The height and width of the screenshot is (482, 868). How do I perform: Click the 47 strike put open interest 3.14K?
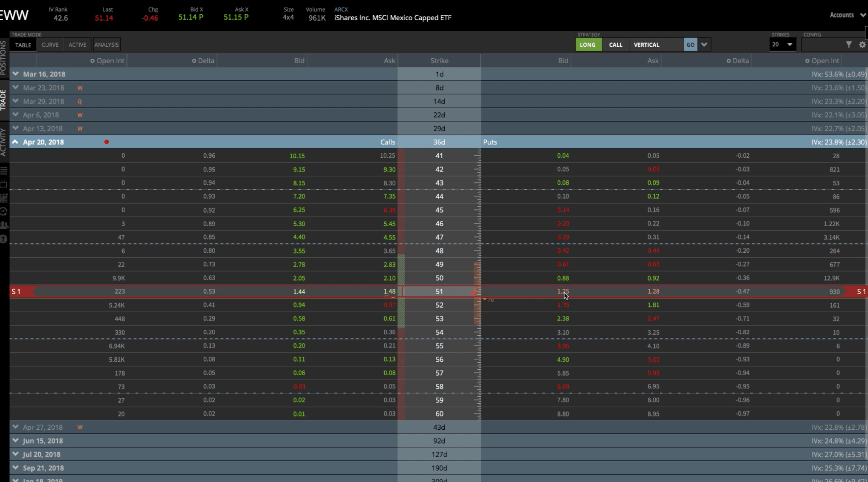(831, 237)
